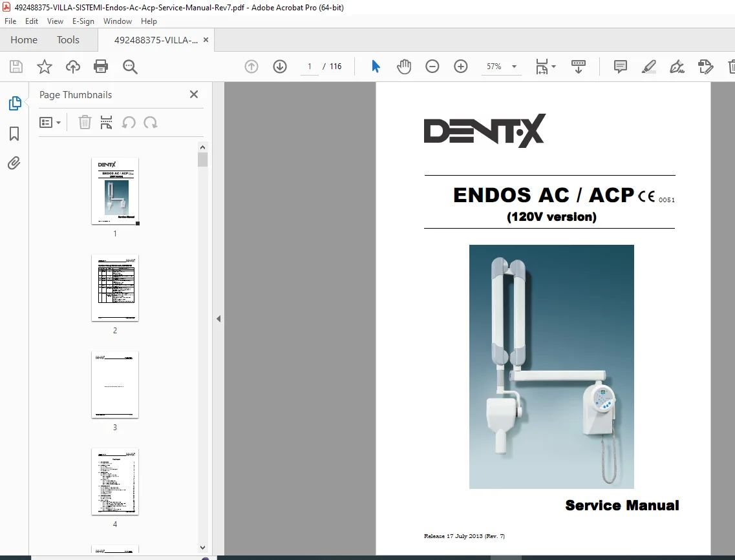Print the document
The image size is (735, 560).
click(101, 67)
